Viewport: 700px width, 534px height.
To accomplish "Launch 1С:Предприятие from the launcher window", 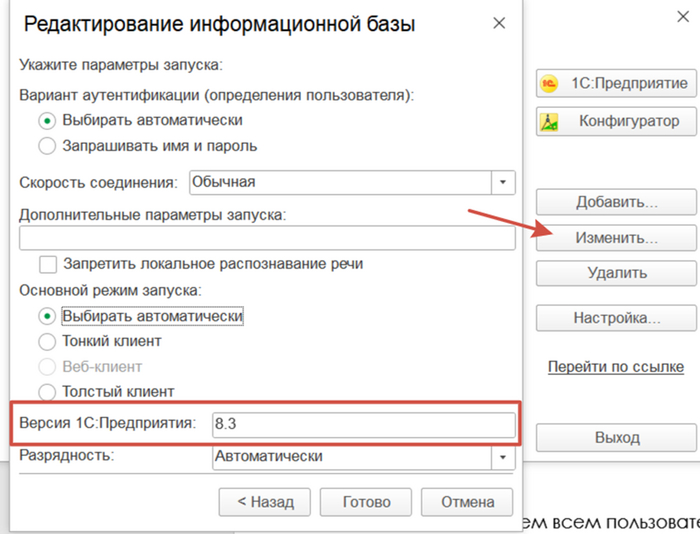I will 616,83.
